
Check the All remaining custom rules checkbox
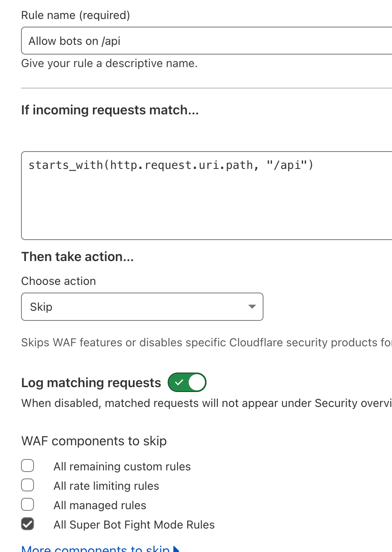pos(27,466)
